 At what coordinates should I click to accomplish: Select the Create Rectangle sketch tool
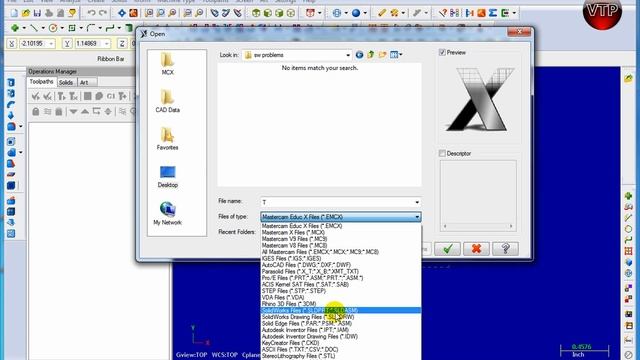click(72, 28)
